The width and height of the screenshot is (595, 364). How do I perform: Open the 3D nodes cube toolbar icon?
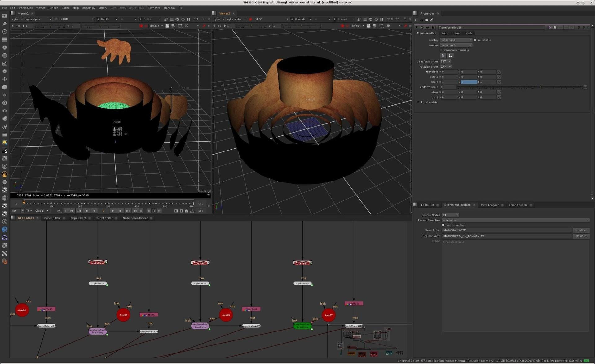[x=5, y=87]
